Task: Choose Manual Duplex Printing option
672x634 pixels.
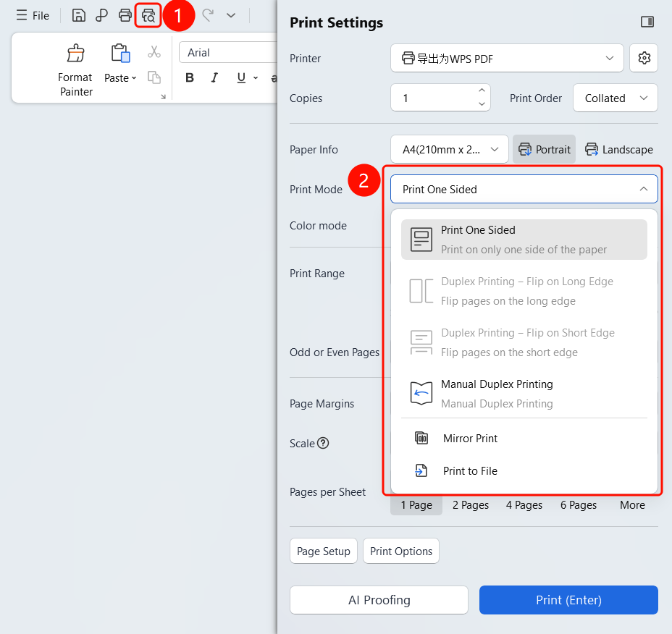Action: (524, 394)
